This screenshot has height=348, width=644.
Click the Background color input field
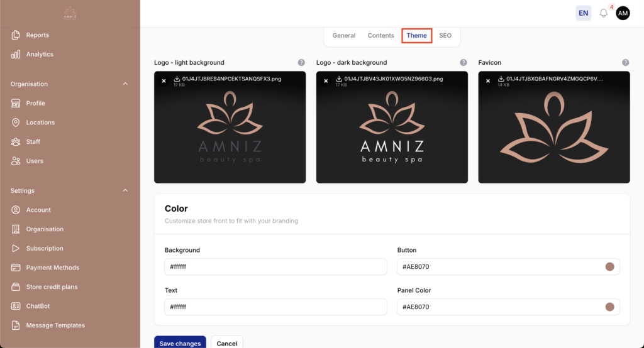tap(275, 267)
